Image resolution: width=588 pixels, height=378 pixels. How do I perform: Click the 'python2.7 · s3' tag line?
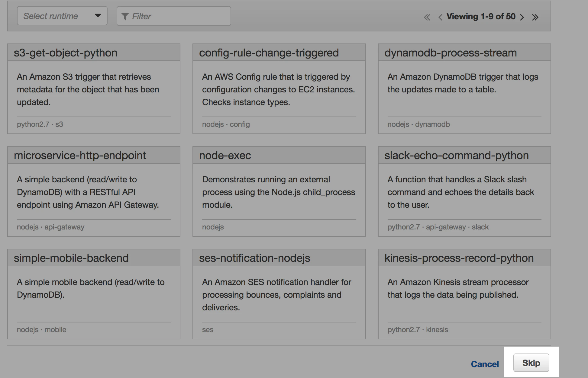point(40,124)
